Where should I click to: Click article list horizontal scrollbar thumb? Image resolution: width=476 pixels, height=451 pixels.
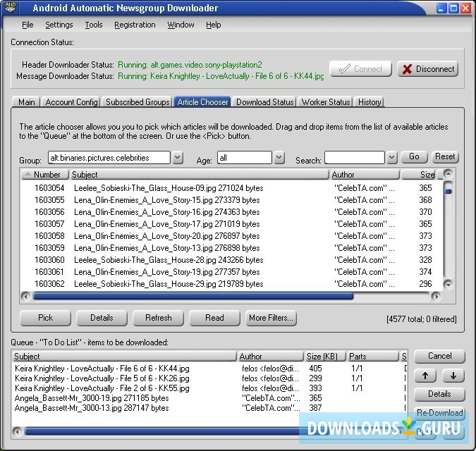pos(193,296)
